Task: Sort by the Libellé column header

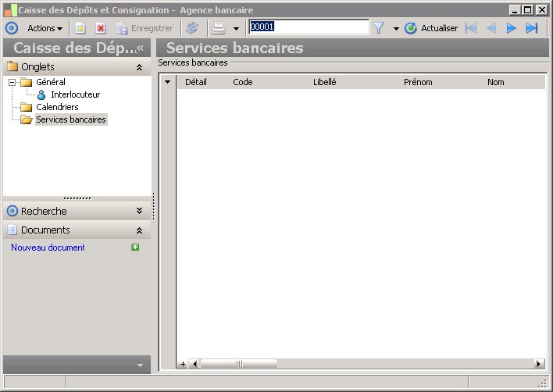Action: click(324, 82)
